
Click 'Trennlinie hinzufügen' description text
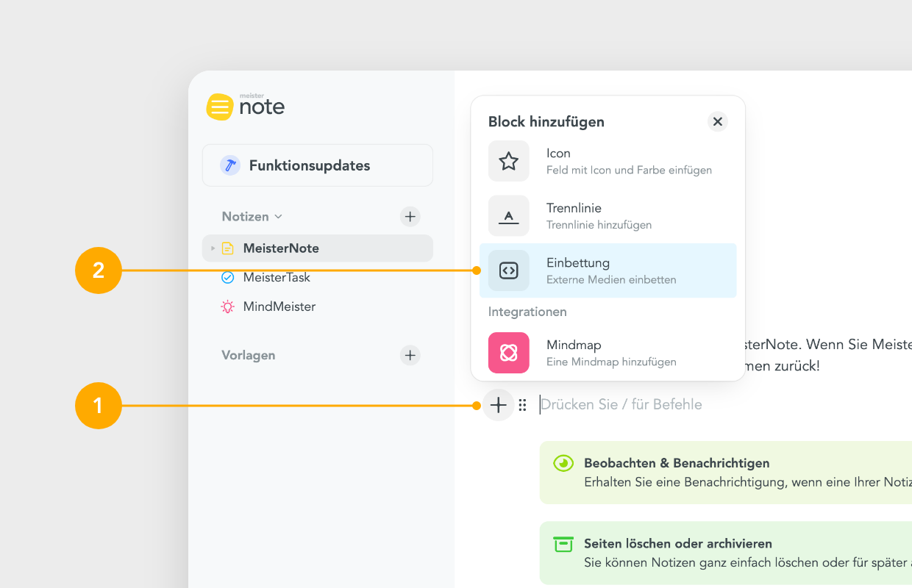[599, 225]
